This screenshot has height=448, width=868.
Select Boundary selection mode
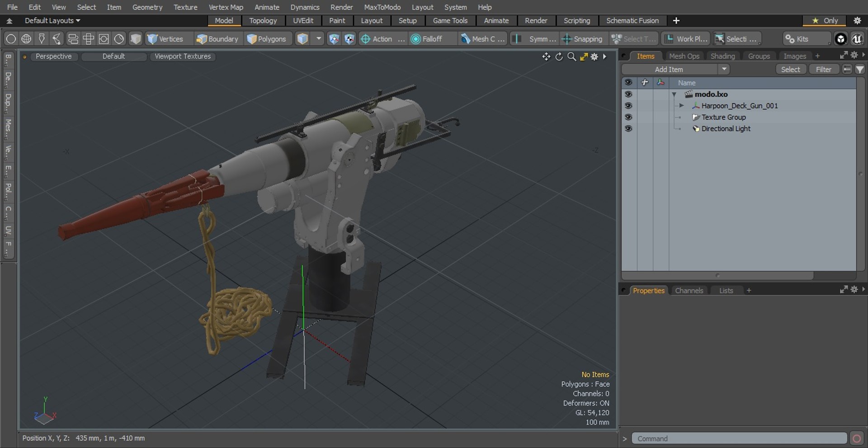217,39
